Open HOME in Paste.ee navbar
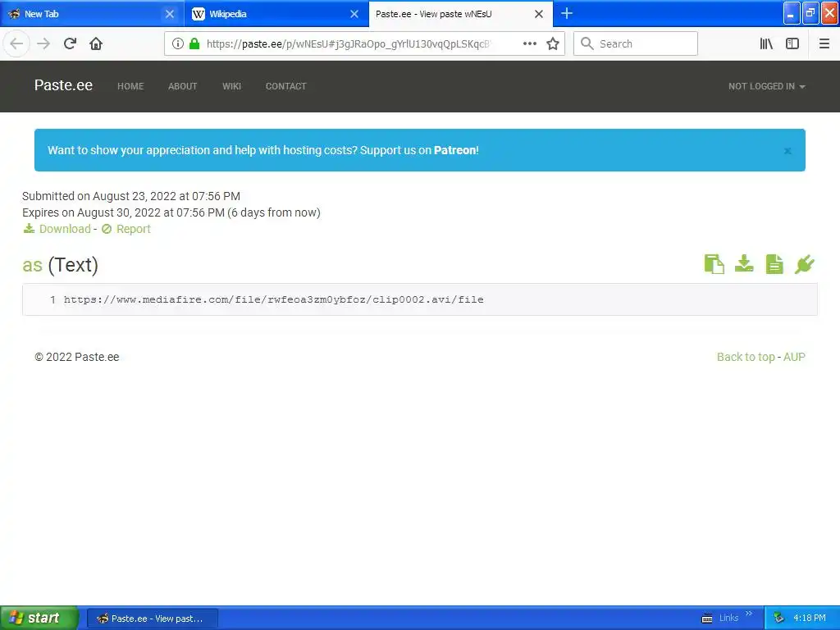This screenshot has height=630, width=840. (130, 86)
